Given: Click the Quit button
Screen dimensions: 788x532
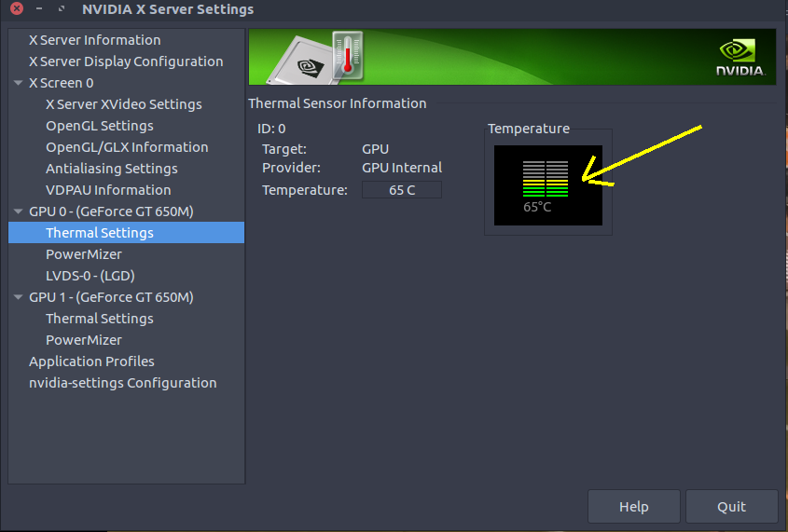Looking at the screenshot, I should 732,507.
